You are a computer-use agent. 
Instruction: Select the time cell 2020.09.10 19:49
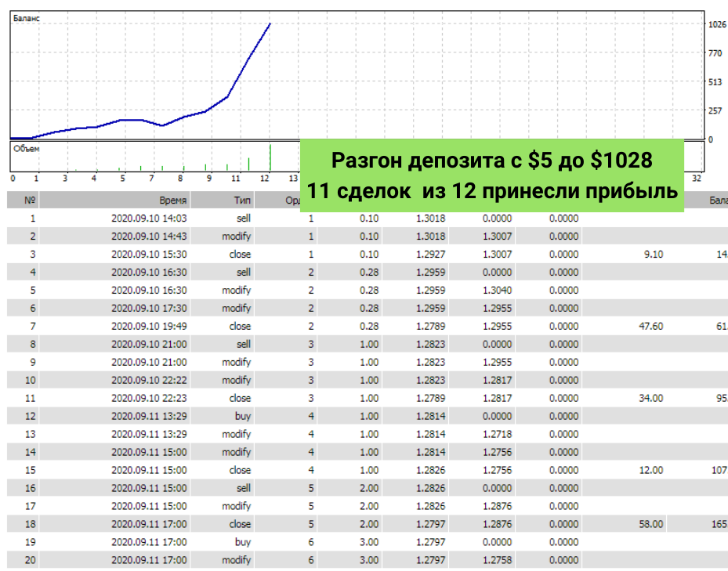click(149, 327)
